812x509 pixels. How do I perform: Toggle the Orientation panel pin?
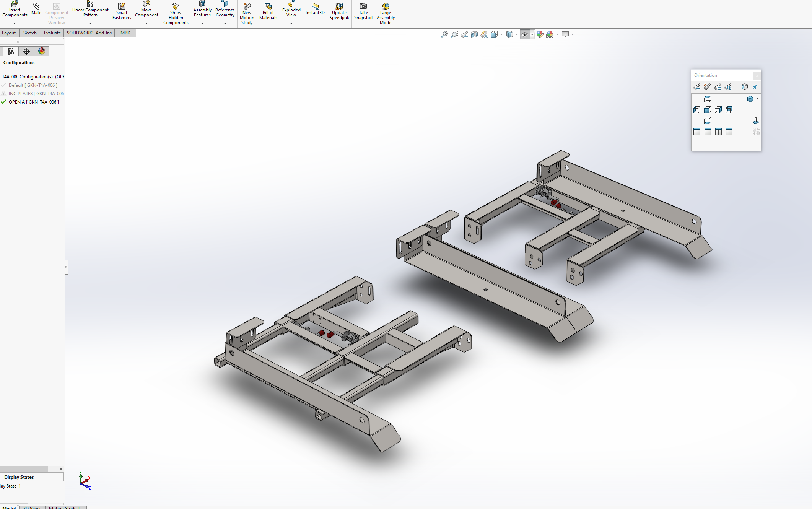tap(755, 87)
